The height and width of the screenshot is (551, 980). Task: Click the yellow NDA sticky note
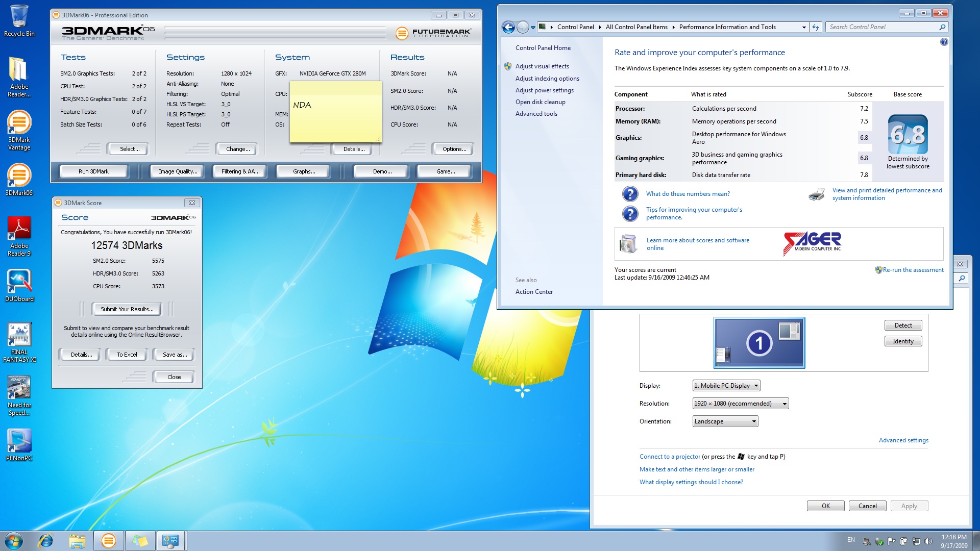[336, 112]
